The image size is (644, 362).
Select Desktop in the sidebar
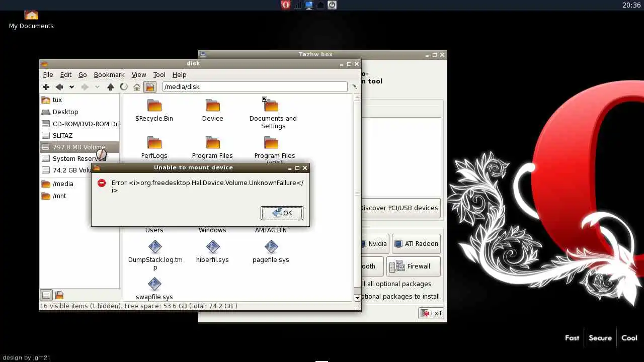(x=79, y=112)
